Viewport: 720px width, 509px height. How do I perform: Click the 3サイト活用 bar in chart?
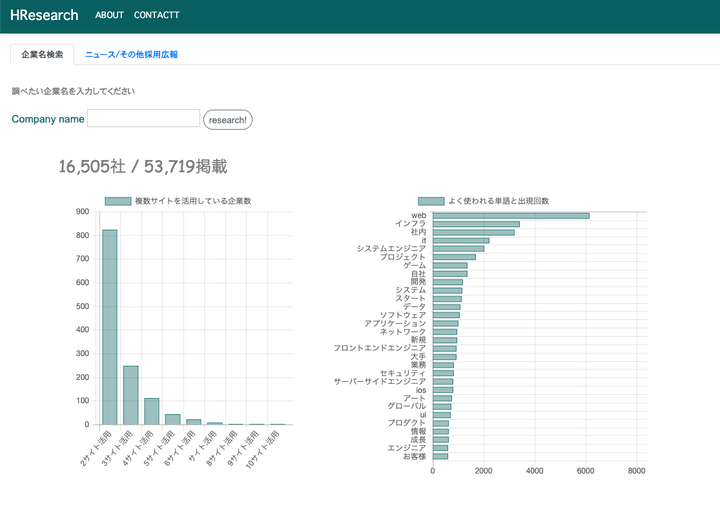click(131, 395)
